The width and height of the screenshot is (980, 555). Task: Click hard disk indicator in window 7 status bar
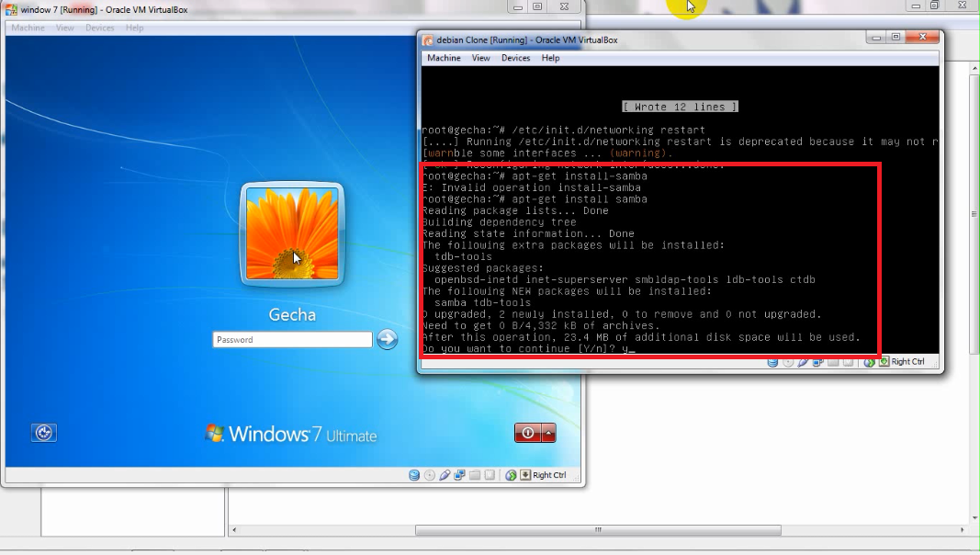(x=413, y=475)
